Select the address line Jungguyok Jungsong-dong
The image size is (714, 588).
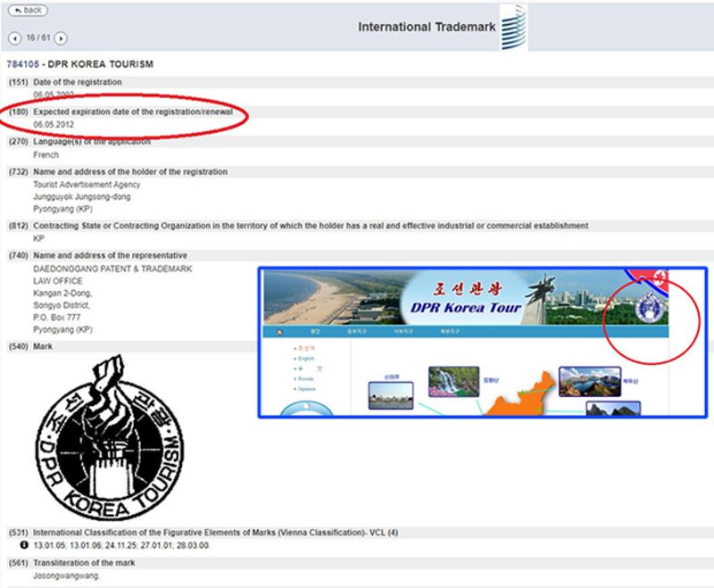coord(82,196)
